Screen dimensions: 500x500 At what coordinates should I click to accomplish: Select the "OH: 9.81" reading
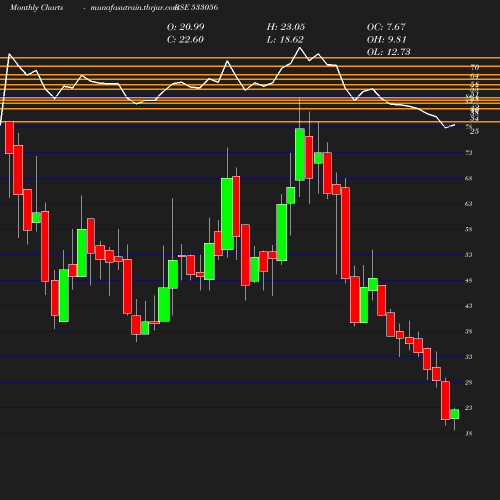[387, 39]
